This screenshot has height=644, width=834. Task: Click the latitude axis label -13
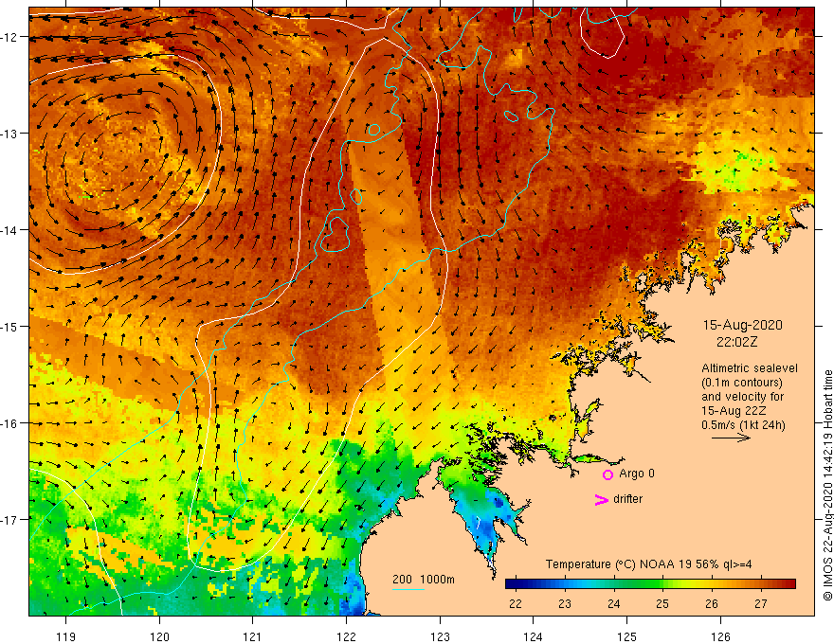tap(10, 134)
